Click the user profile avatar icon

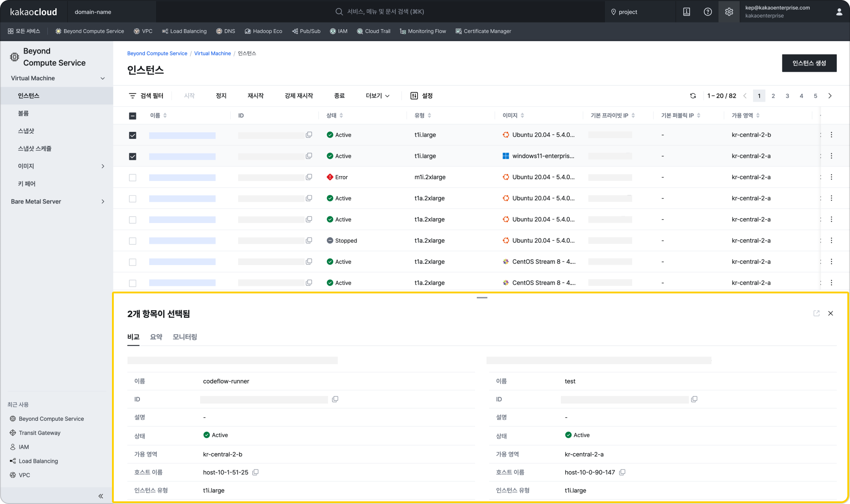839,12
